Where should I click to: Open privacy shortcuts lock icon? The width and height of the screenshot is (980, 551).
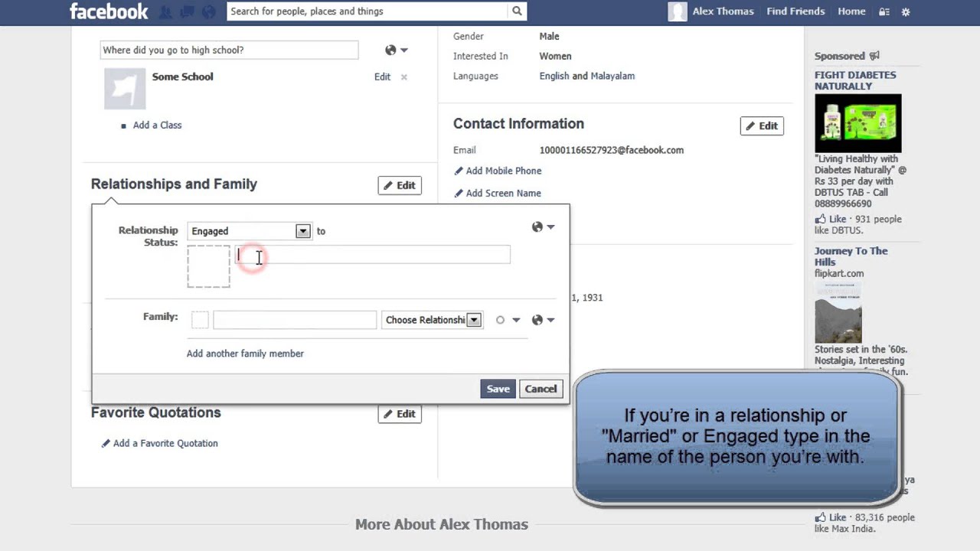point(884,11)
